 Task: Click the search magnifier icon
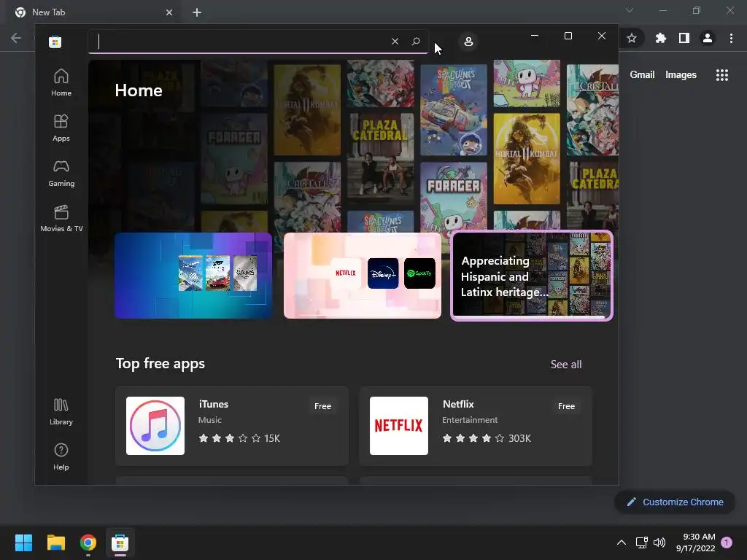(415, 42)
